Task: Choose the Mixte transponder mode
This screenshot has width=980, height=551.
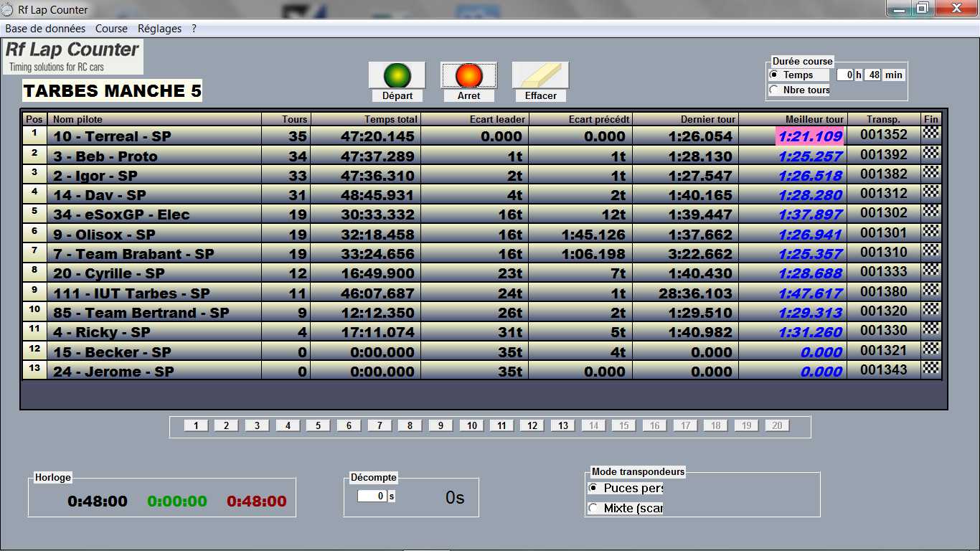Action: pos(593,508)
